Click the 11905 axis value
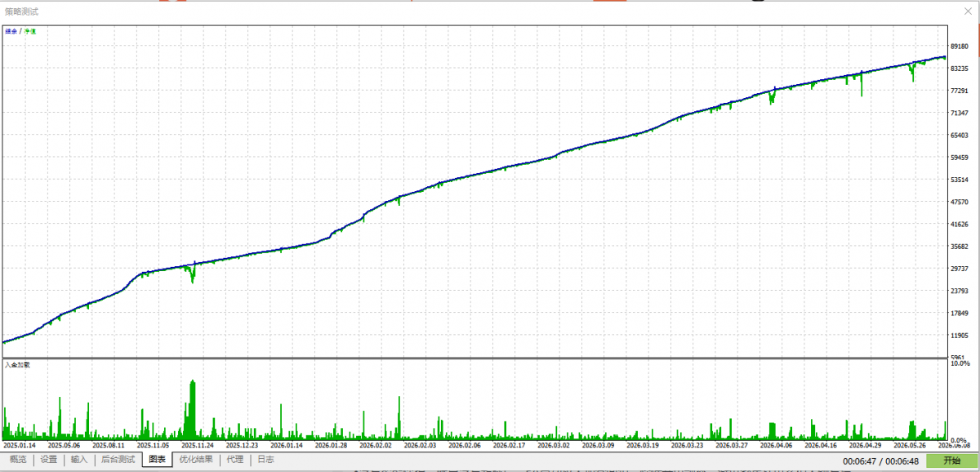The image size is (980, 472). (960, 335)
